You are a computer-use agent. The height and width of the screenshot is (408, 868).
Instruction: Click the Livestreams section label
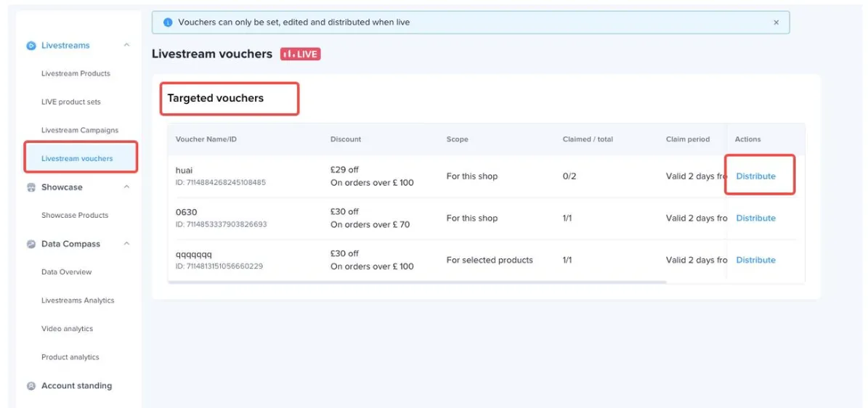(x=65, y=46)
